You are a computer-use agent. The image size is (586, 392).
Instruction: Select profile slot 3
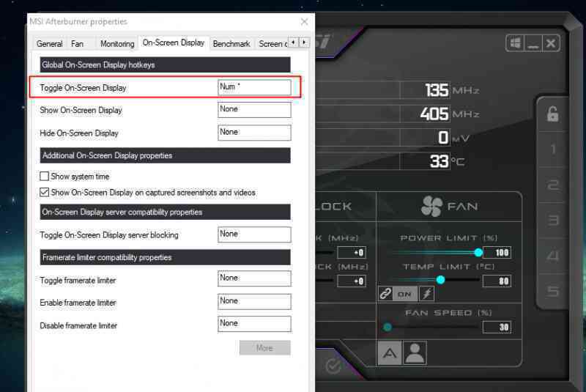(x=553, y=220)
